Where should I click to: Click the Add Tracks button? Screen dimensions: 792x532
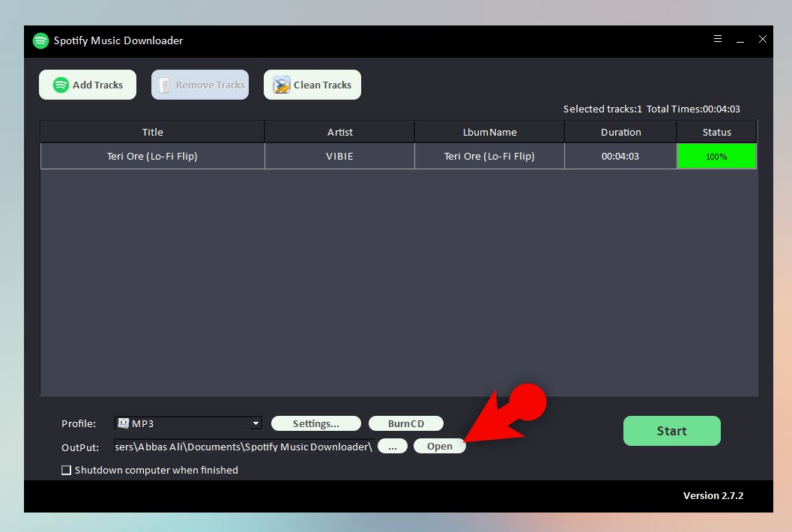coord(88,85)
